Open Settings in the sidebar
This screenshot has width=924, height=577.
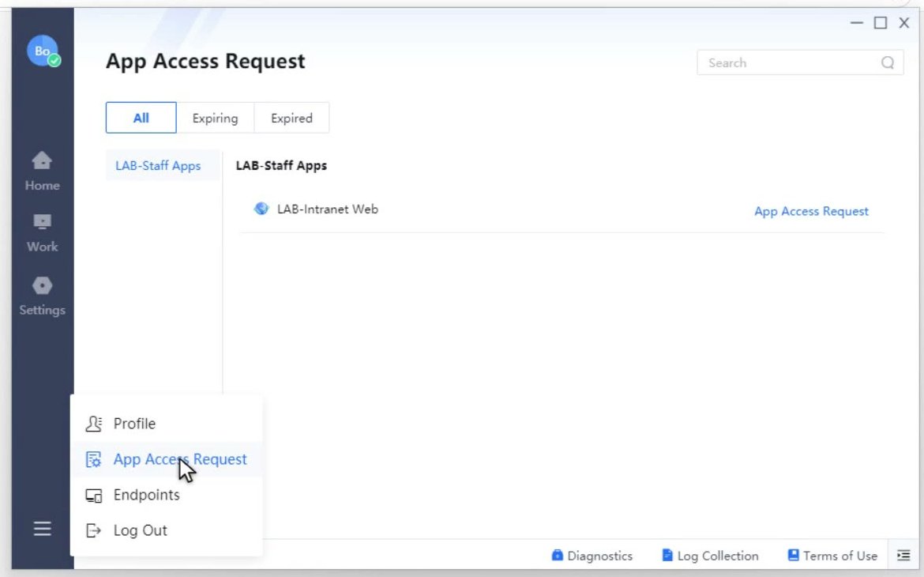point(42,296)
